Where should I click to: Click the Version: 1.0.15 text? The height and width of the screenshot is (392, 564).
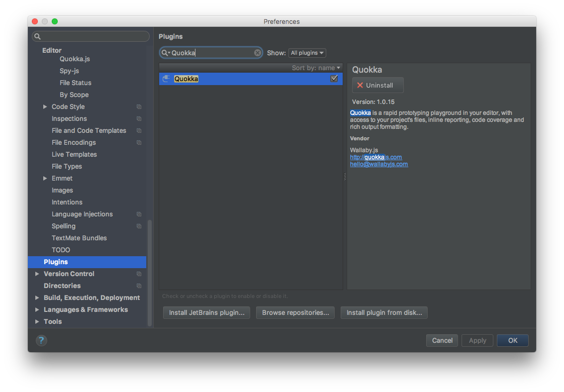point(373,102)
